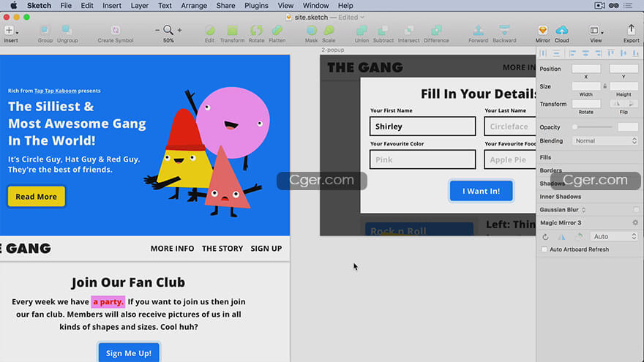Click the Mirror toolbar icon

click(x=542, y=31)
